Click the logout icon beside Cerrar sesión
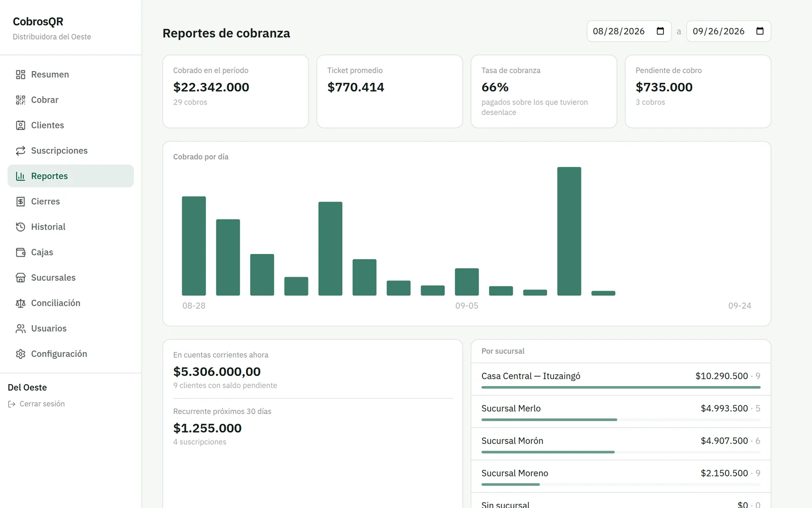812x508 pixels. point(12,404)
